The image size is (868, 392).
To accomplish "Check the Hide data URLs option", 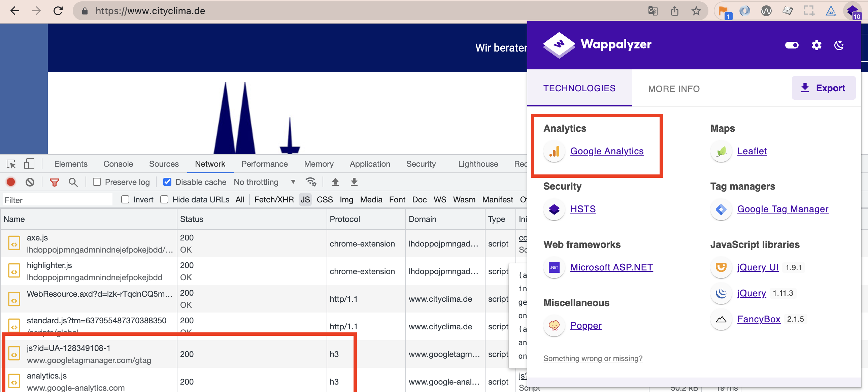I will 164,200.
